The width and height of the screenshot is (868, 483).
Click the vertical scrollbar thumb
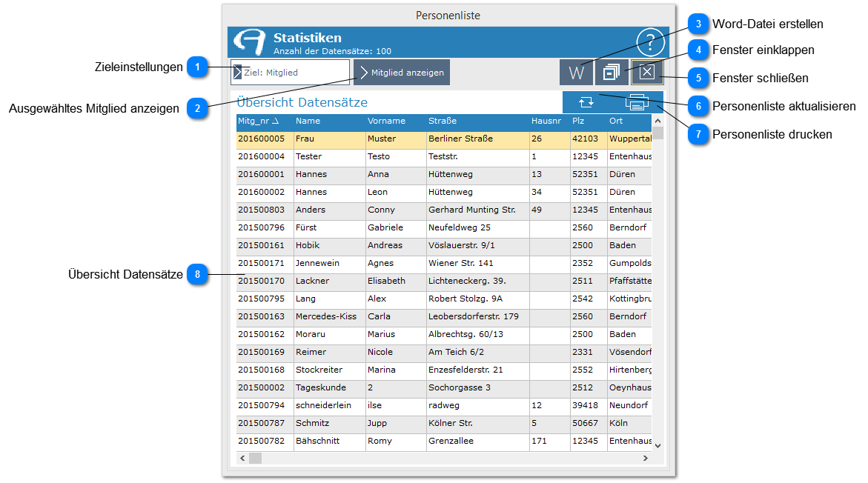click(657, 133)
